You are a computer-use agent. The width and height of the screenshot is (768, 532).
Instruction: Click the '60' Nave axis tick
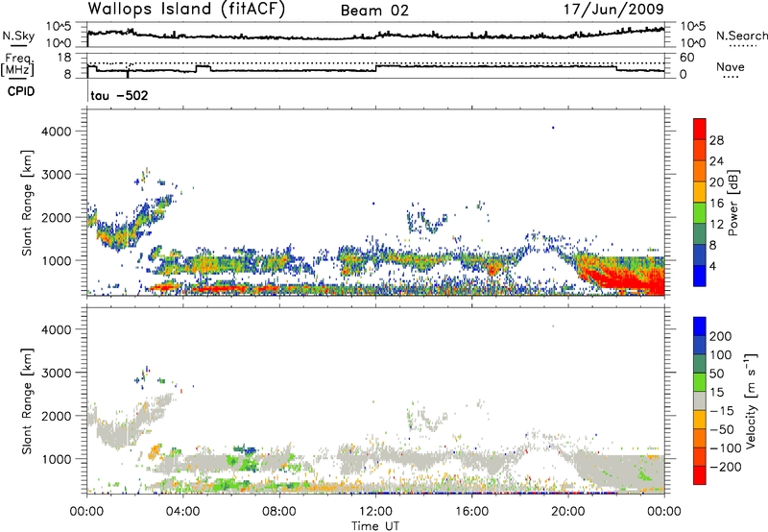[x=687, y=58]
